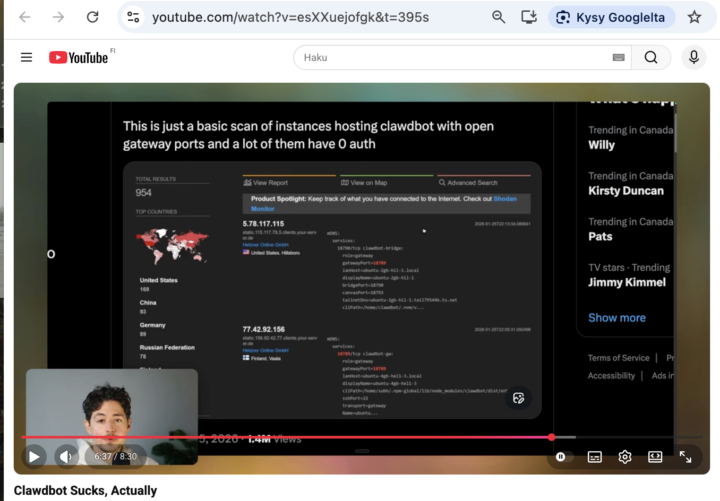Play the video
Screen dimensions: 720x501
pyautogui.click(x=34, y=456)
